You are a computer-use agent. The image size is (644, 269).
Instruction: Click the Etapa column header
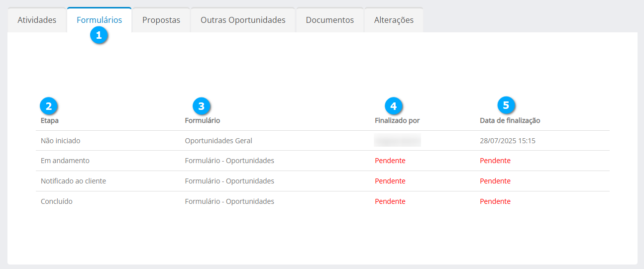pyautogui.click(x=50, y=120)
